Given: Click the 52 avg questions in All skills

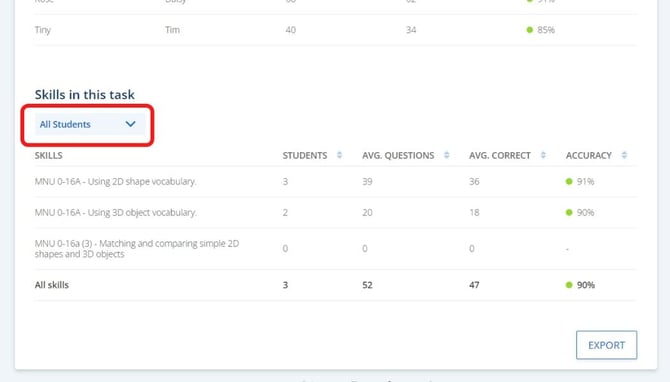Looking at the screenshot, I should (367, 285).
